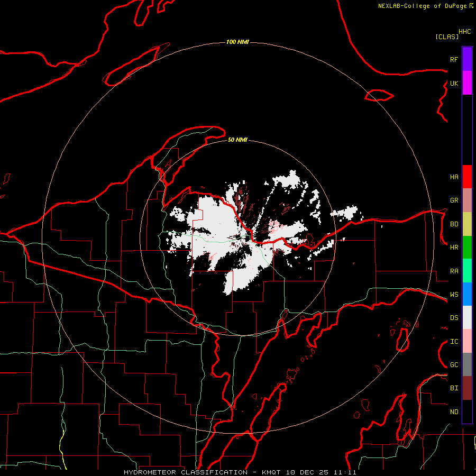This screenshot has height=476, width=476.
Task: Click the [CLAS] units label
Action: (x=447, y=36)
